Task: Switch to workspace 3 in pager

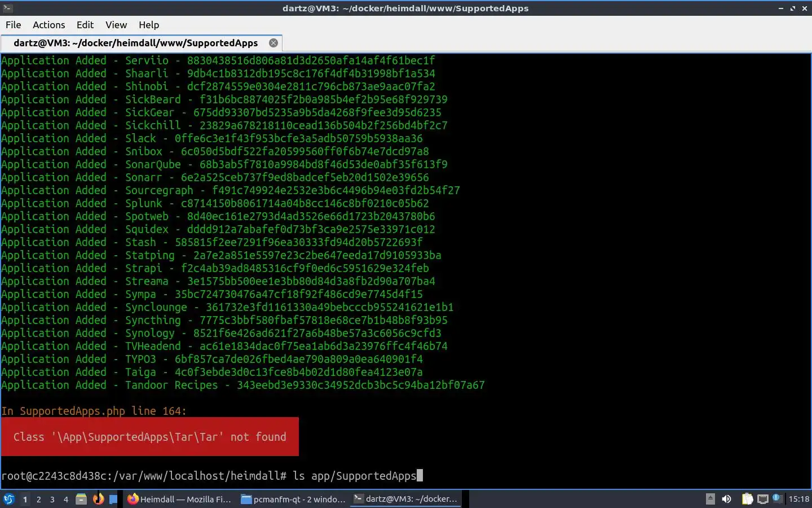Action: 52,499
